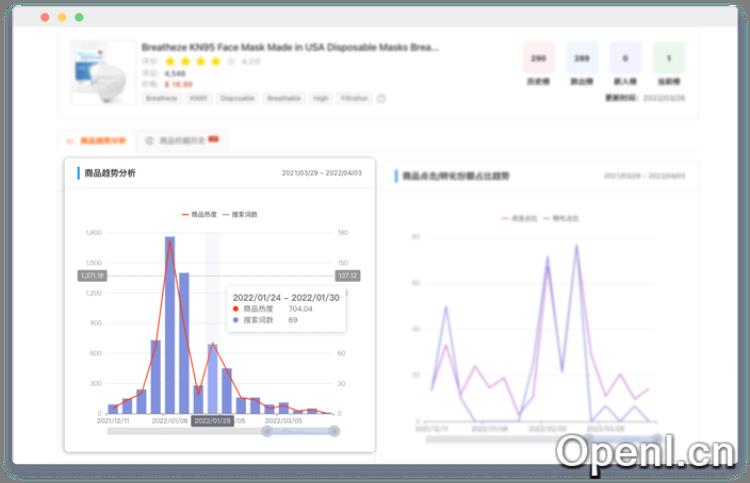Click the clock icon on second tab
The height and width of the screenshot is (483, 750).
pos(150,141)
